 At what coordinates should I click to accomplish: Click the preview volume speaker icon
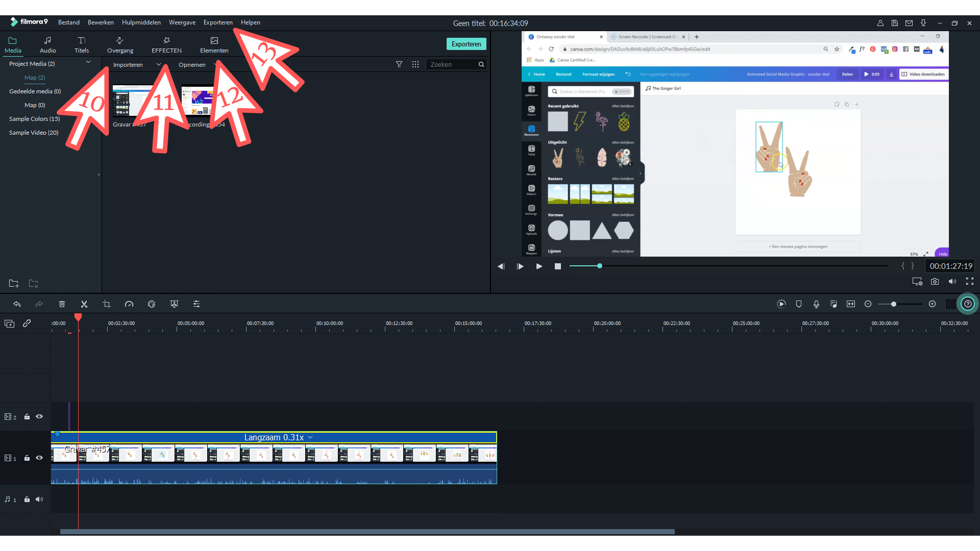(952, 282)
